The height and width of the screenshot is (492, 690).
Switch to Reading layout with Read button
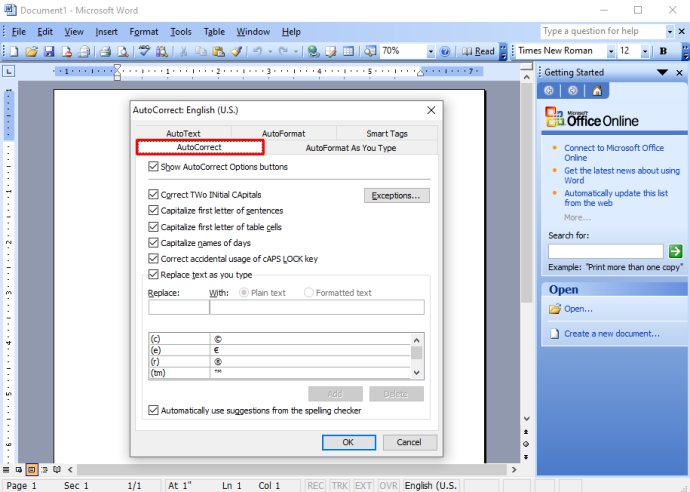click(x=478, y=51)
